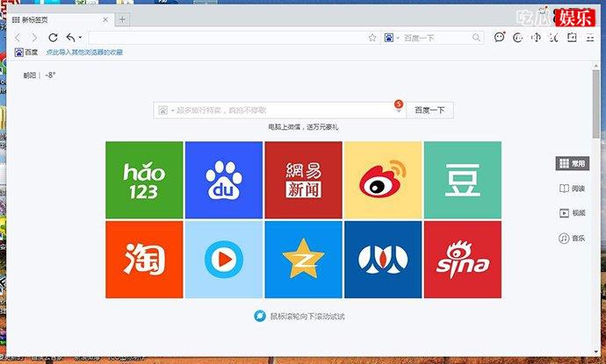
Task: Click the magnifier search icon in toolbar
Action: coord(476,38)
